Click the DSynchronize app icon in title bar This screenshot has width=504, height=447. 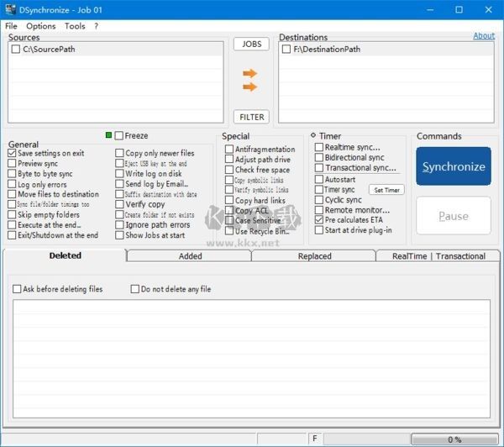pos(9,10)
